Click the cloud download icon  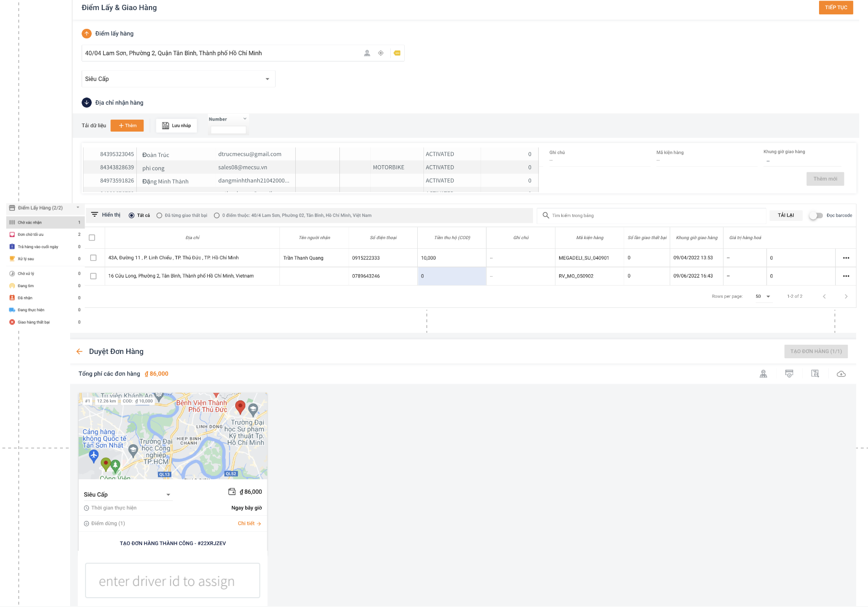tap(841, 374)
